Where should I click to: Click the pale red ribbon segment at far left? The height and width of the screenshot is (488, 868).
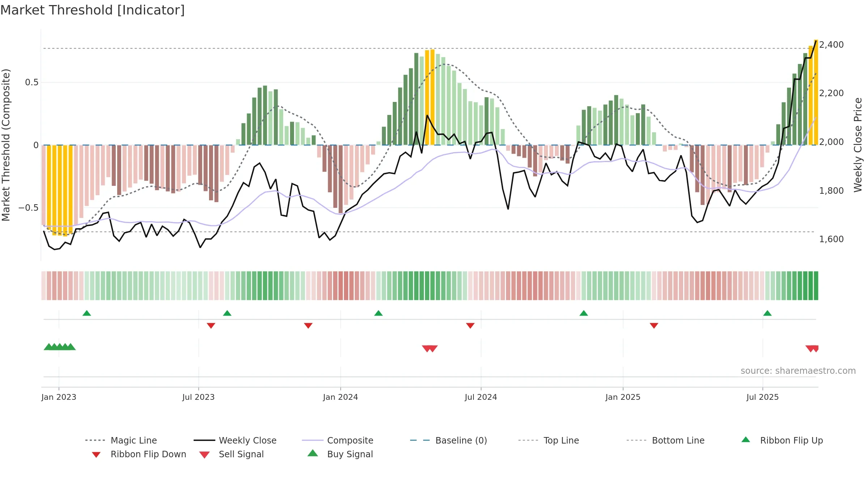click(x=44, y=286)
